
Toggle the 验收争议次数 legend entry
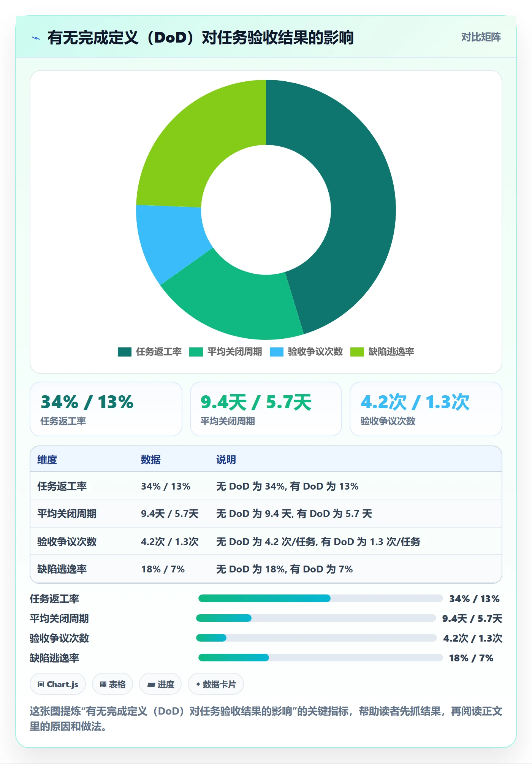306,352
